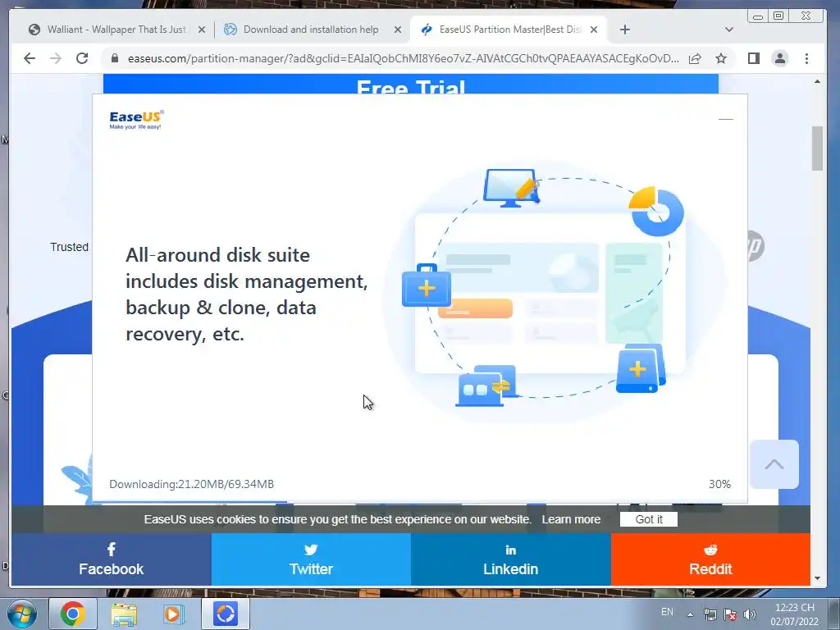Viewport: 840px width, 630px height.
Task: Share the page on Twitter
Action: [x=311, y=559]
